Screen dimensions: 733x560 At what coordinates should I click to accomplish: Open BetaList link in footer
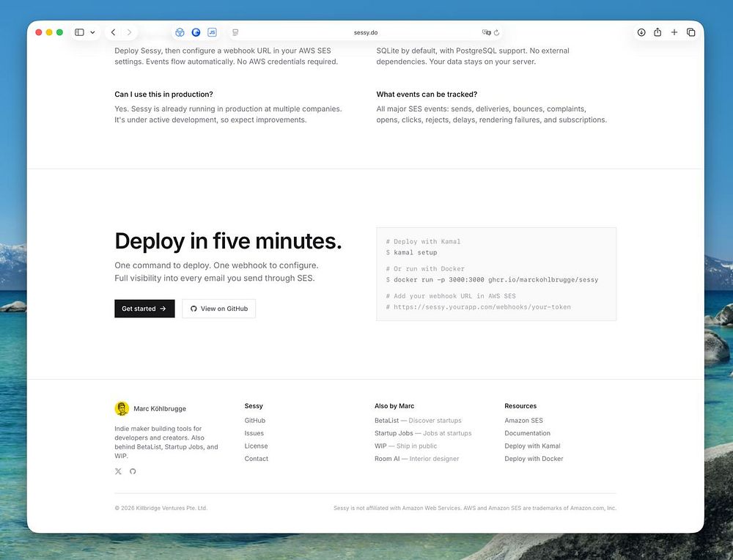pos(418,420)
